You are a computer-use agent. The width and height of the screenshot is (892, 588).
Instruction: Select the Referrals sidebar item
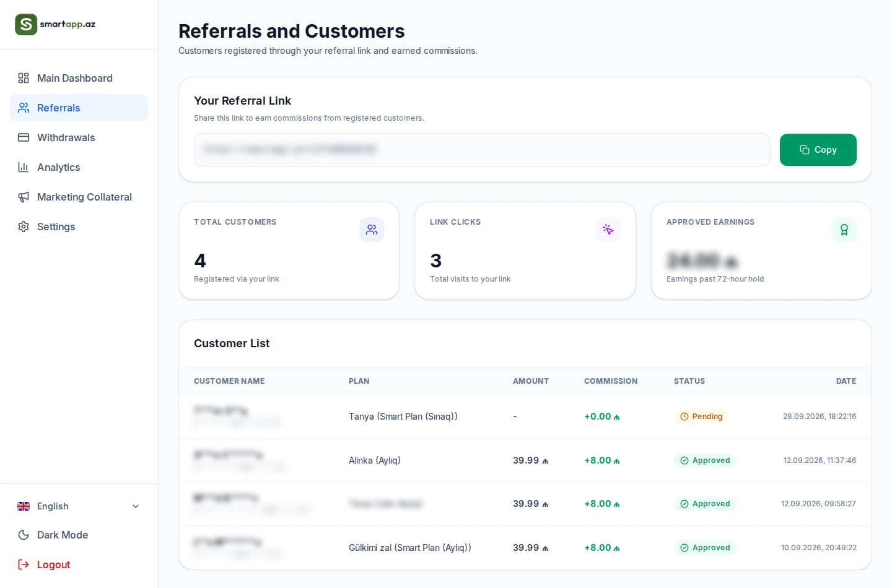coord(79,108)
